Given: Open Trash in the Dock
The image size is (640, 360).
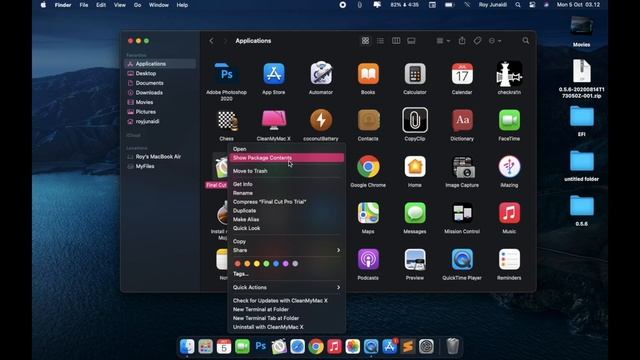Looking at the screenshot, I should [453, 346].
